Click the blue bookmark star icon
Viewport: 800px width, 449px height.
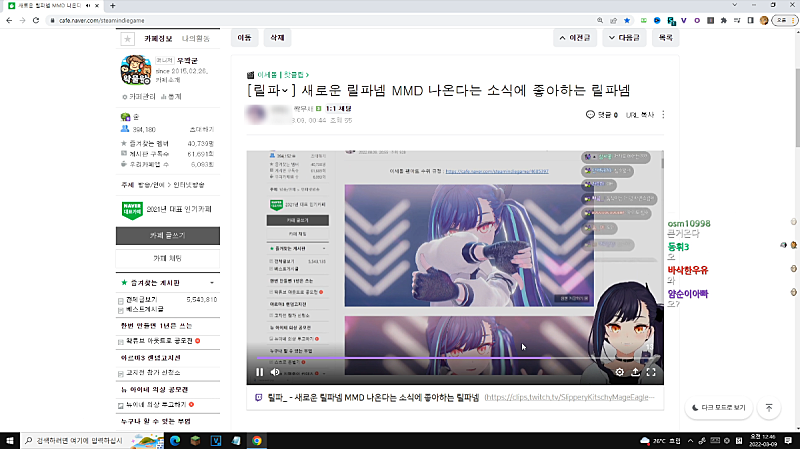pyautogui.click(x=627, y=20)
